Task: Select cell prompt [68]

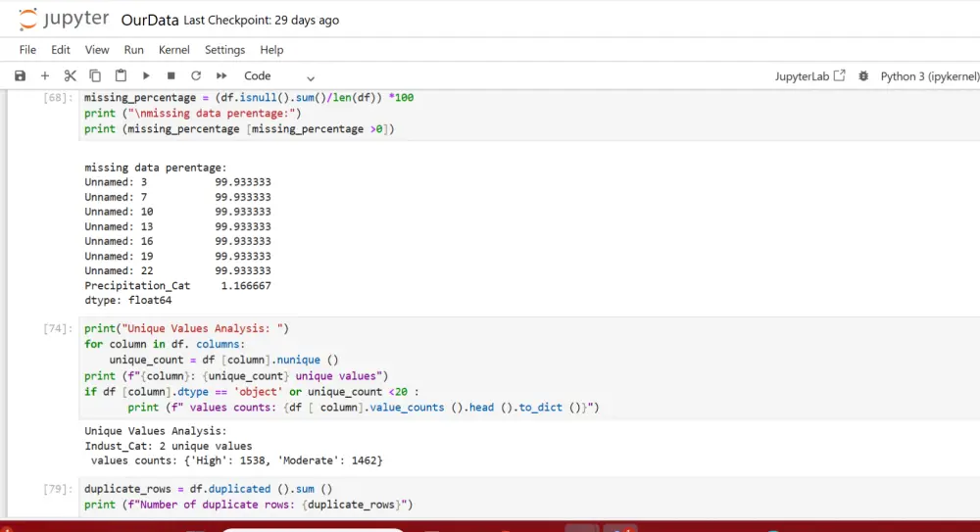Action: click(58, 98)
